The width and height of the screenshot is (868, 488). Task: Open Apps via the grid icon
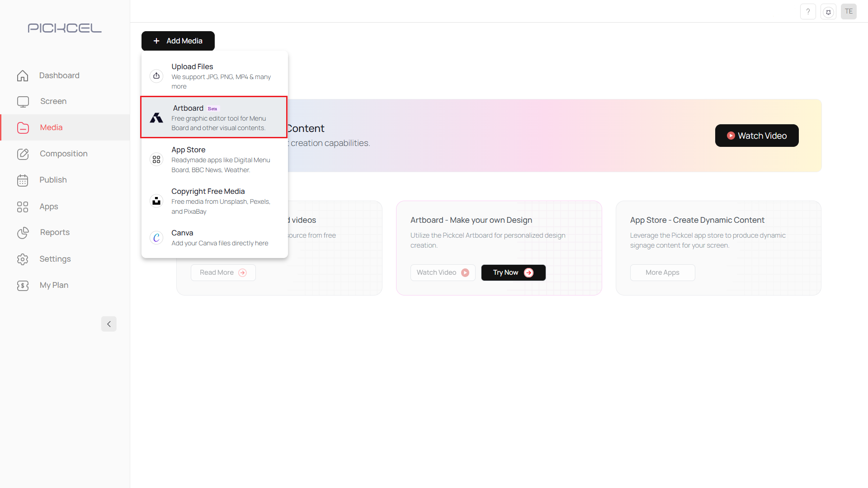pos(23,206)
